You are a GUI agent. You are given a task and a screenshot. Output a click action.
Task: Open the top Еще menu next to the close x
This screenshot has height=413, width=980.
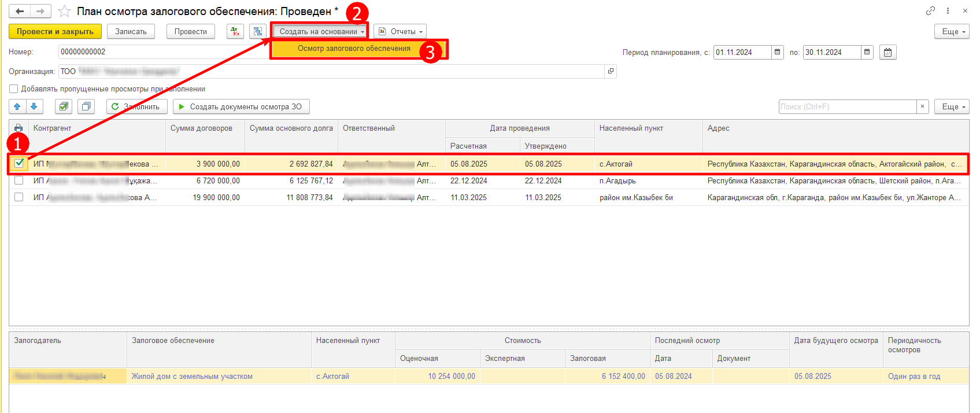point(952,31)
